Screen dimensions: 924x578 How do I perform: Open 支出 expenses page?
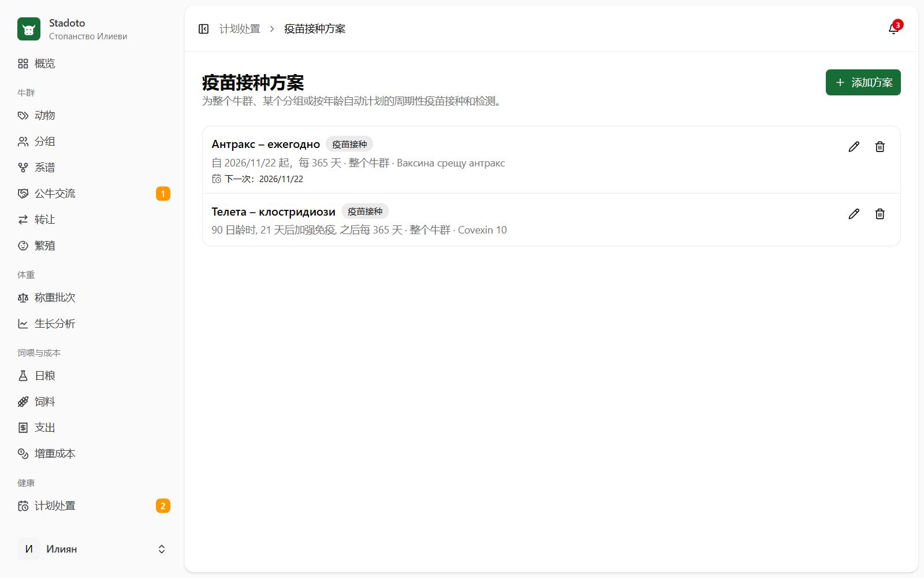[x=94, y=428]
